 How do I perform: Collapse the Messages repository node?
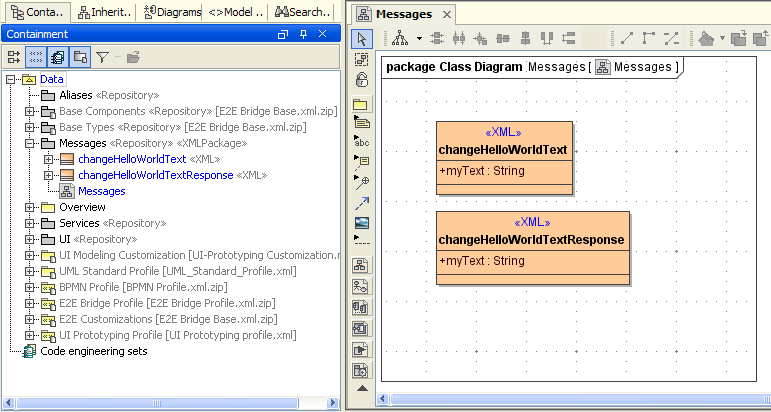coord(30,143)
